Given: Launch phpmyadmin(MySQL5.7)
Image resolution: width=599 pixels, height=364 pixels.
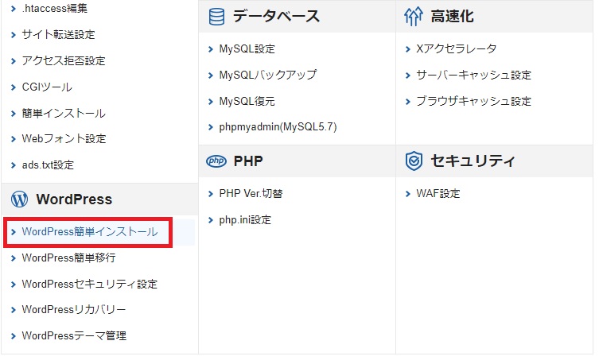Looking at the screenshot, I should tap(278, 127).
